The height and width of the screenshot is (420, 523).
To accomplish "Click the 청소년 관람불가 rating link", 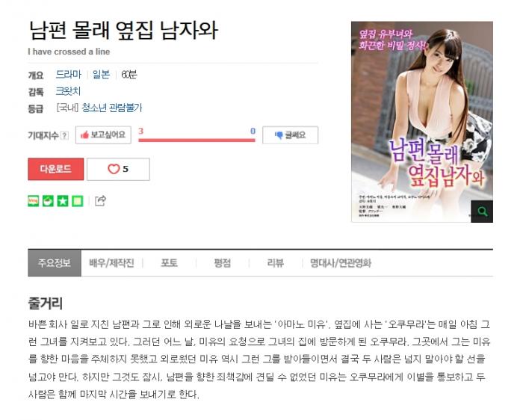I will [x=112, y=108].
